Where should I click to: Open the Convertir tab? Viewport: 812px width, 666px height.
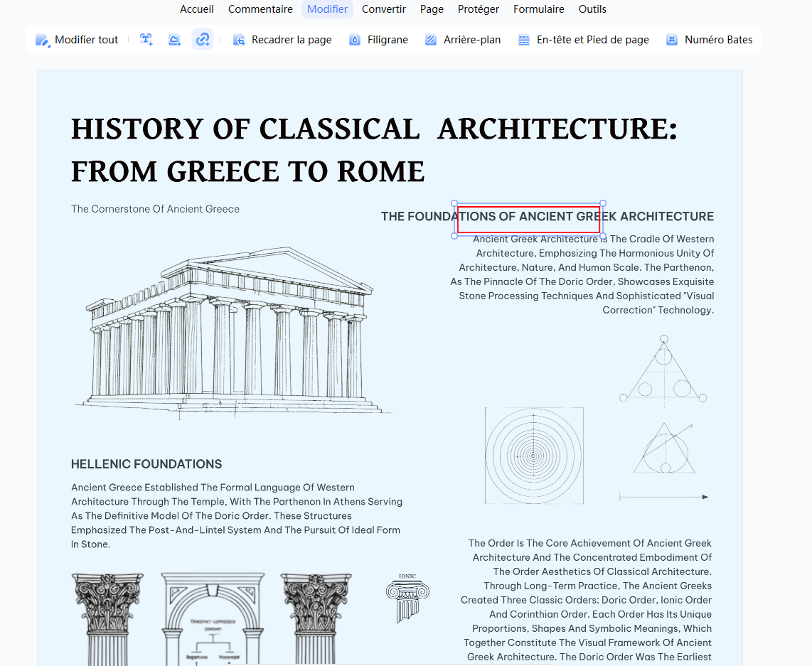coord(384,9)
